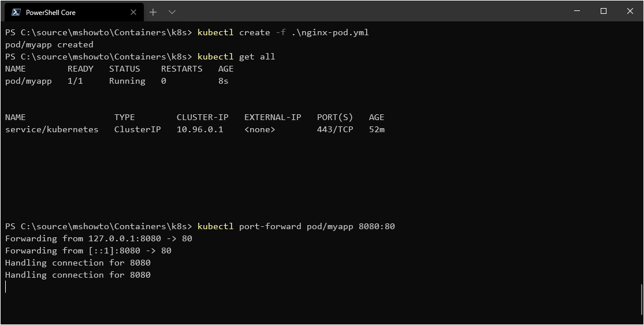This screenshot has width=644, height=325.
Task: Expand the new tab profile dropdown chevron
Action: (172, 12)
